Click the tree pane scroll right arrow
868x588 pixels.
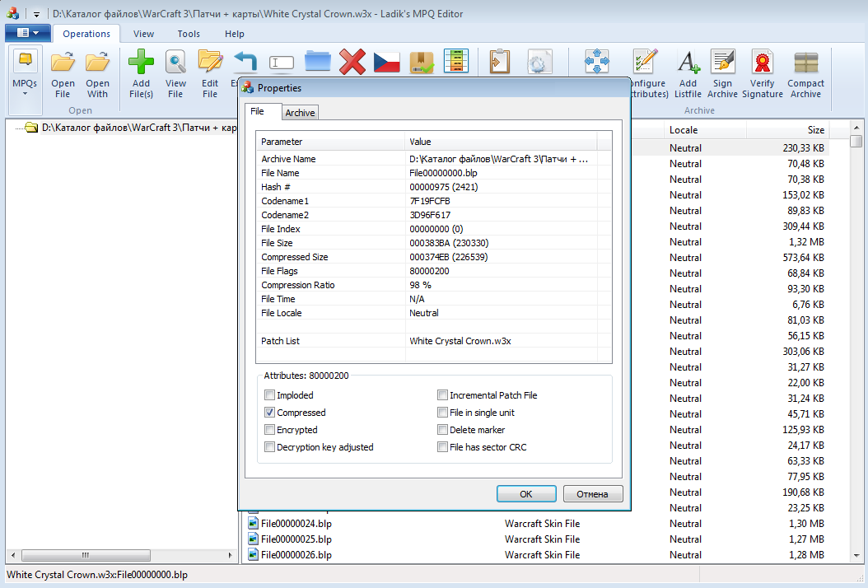(x=231, y=555)
